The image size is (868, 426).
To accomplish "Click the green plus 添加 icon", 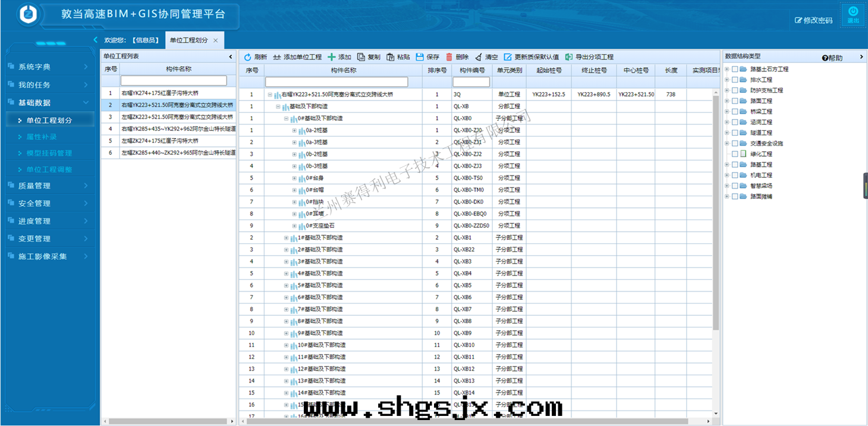I will (332, 57).
